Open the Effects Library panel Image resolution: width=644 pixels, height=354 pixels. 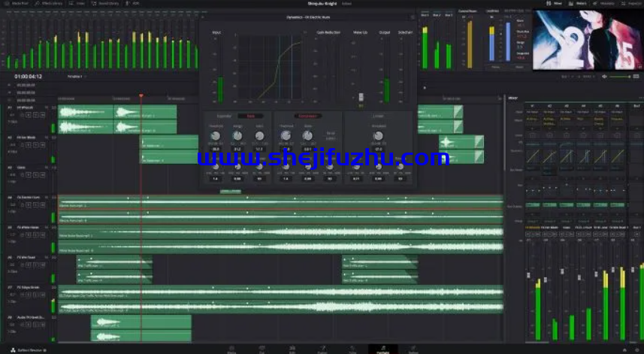tap(49, 3)
